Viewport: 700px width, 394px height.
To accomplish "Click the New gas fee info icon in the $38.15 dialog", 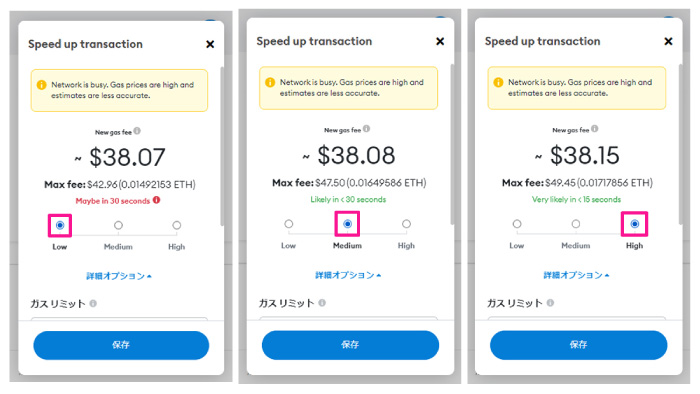I will (595, 129).
